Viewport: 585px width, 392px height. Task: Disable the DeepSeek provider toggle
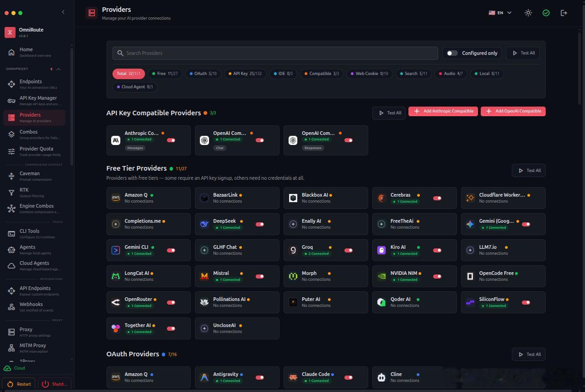coord(259,225)
